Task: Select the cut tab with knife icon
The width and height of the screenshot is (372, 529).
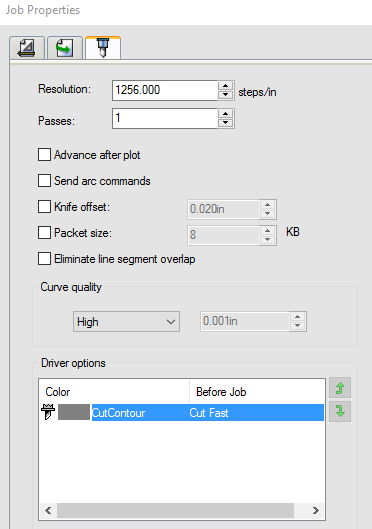Action: tap(103, 48)
